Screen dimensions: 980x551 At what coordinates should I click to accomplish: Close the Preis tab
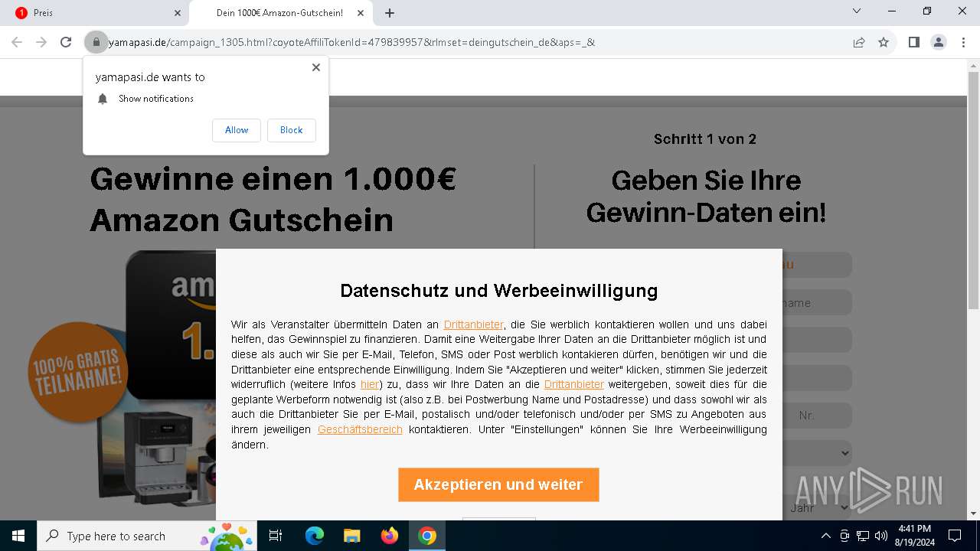tap(178, 13)
